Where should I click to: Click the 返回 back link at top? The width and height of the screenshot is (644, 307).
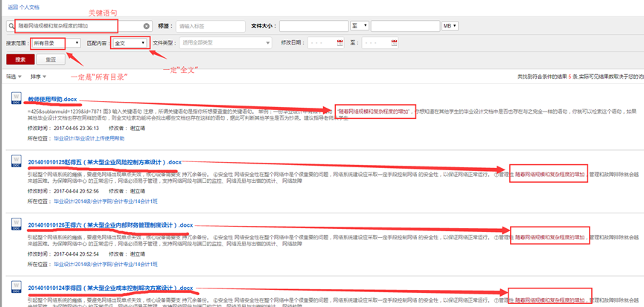(12, 6)
